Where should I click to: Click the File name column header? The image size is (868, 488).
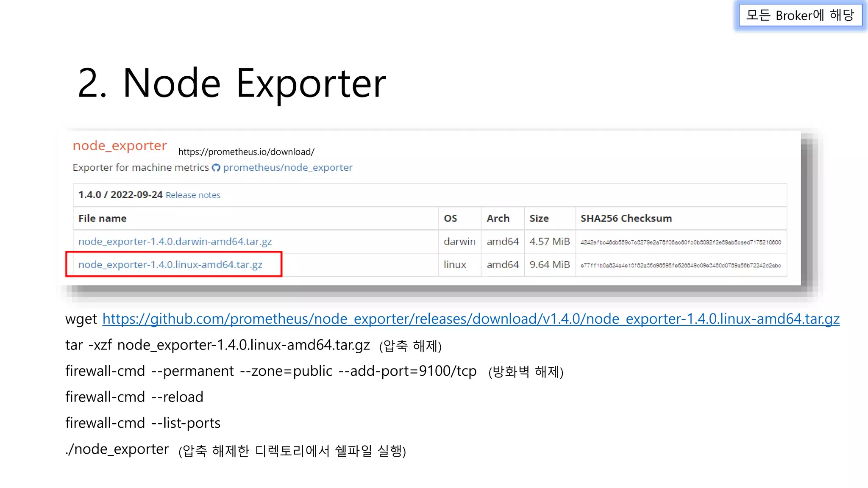tap(102, 219)
